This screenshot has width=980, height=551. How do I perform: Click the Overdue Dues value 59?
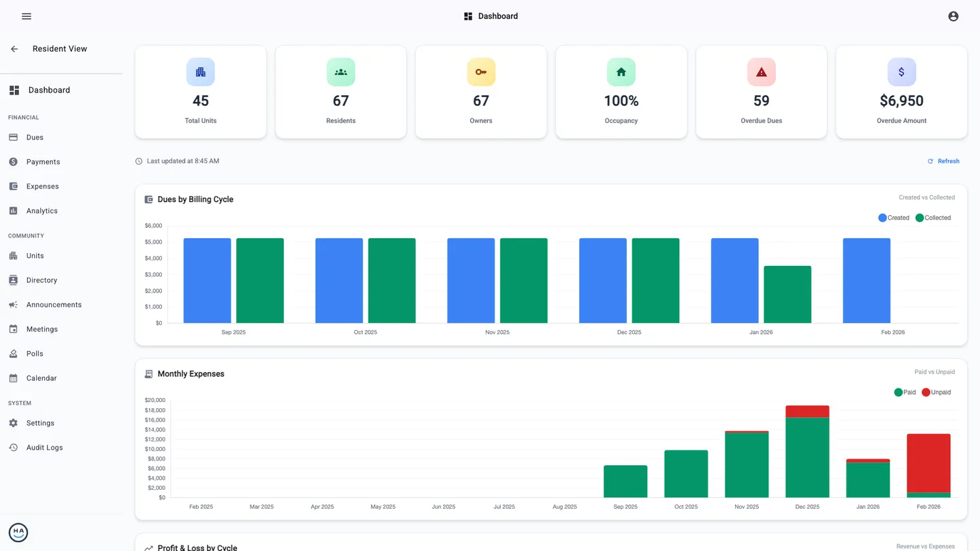pos(762,101)
